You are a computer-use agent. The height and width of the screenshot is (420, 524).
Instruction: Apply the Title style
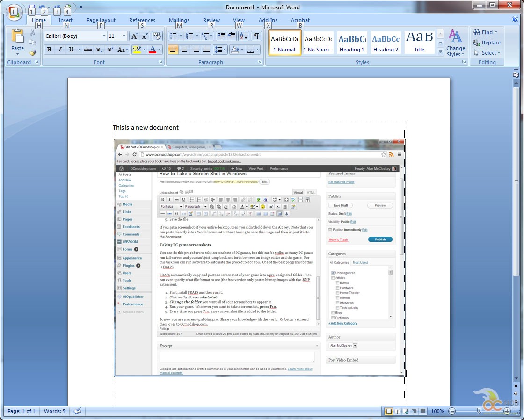point(419,43)
